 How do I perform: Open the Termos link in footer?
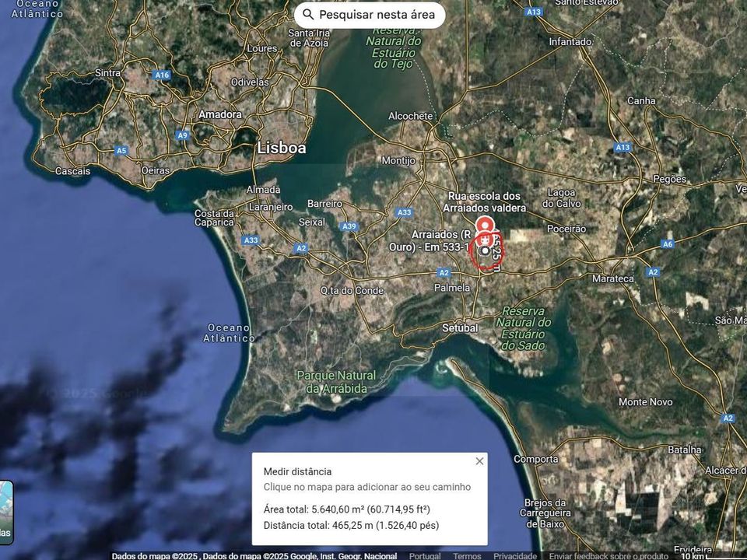467,555
